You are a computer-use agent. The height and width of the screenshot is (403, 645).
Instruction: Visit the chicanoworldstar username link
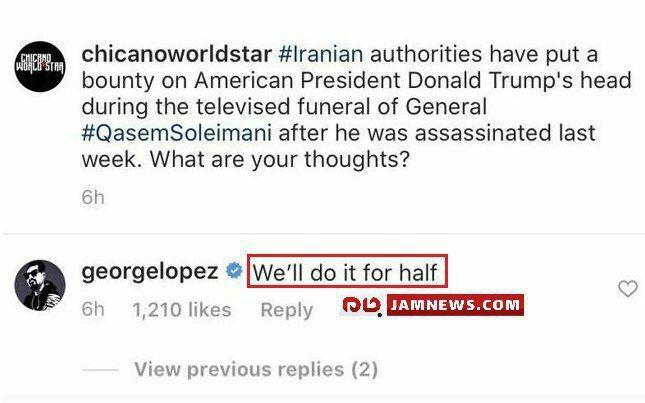coord(176,54)
